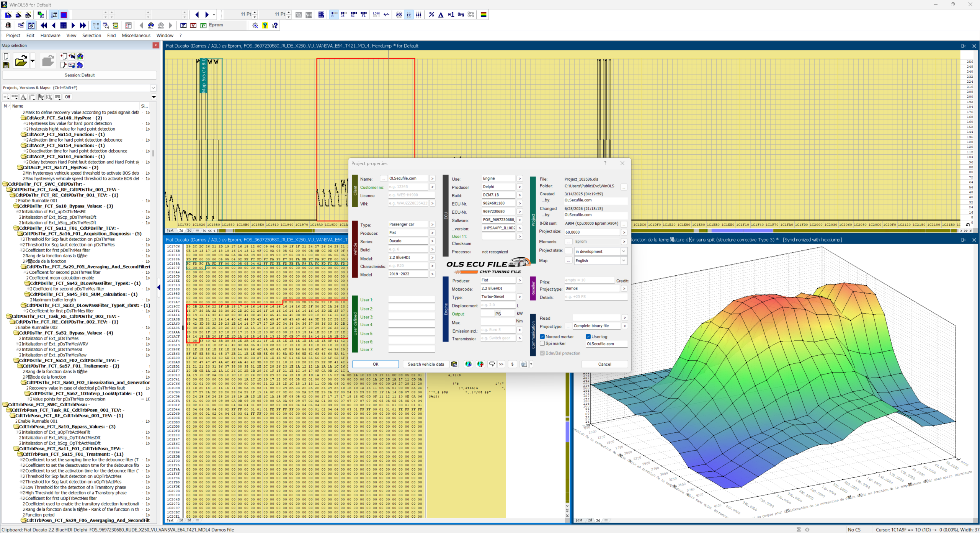Open the magic wand tool in toolbar
This screenshot has height=533, width=980.
[x=255, y=25]
